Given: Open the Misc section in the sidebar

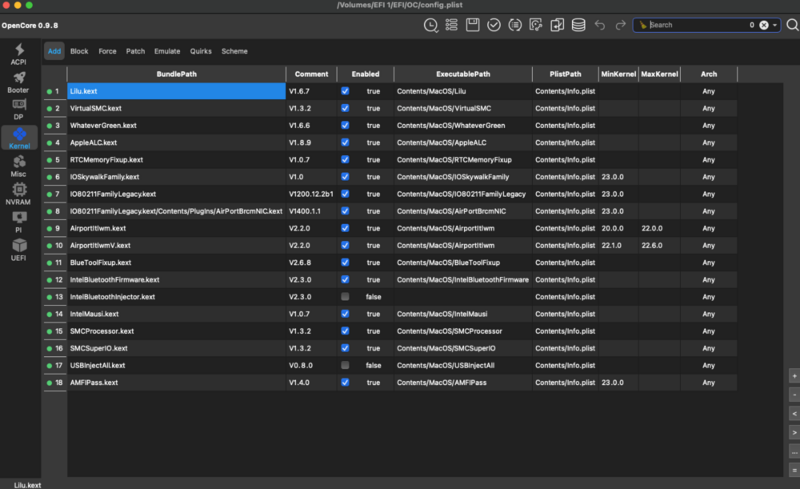Looking at the screenshot, I should pyautogui.click(x=19, y=166).
